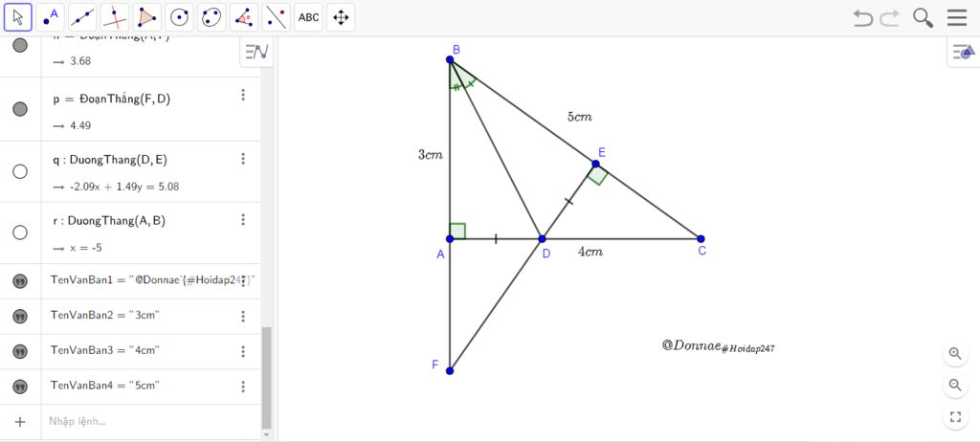Switch graphics view to fullscreen
980x442 pixels.
[x=955, y=417]
